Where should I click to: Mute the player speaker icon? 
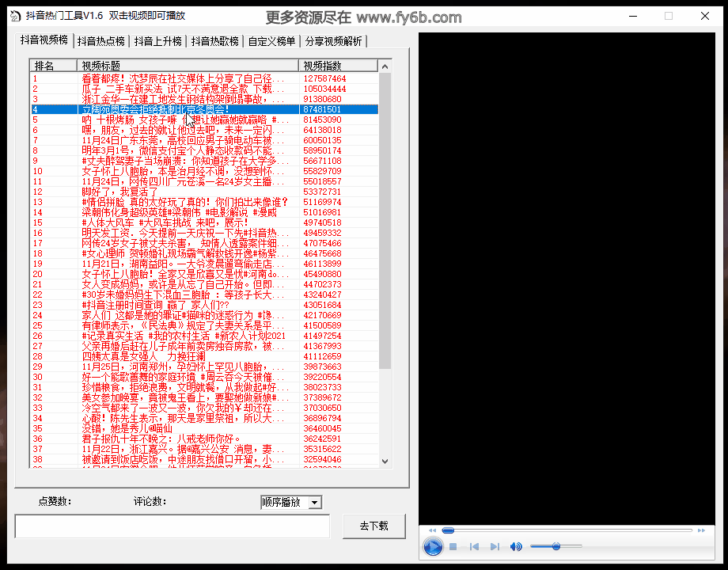pos(516,547)
